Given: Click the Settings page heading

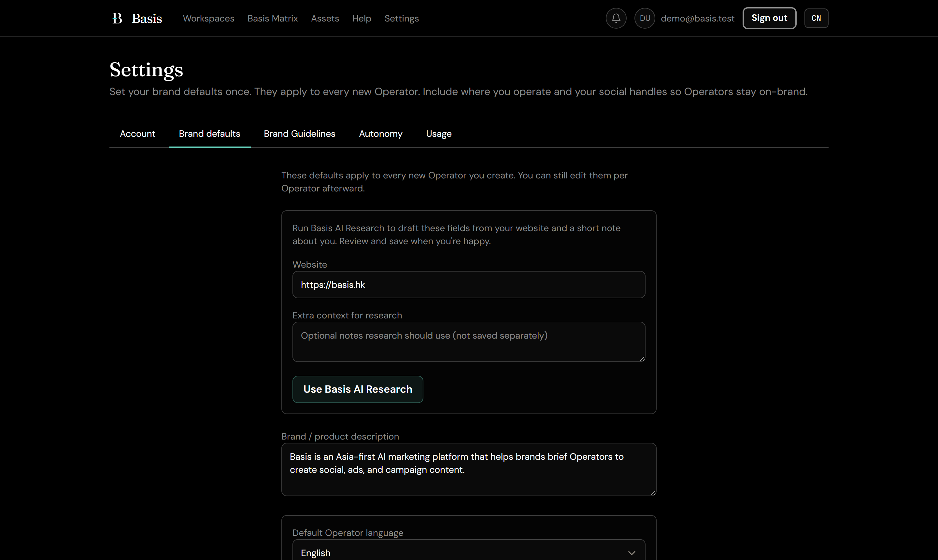Looking at the screenshot, I should [146, 70].
